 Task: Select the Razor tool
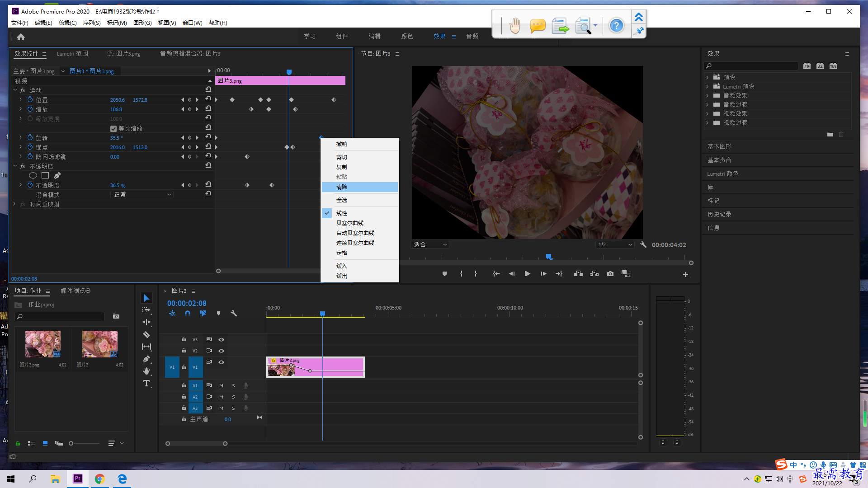click(x=146, y=334)
